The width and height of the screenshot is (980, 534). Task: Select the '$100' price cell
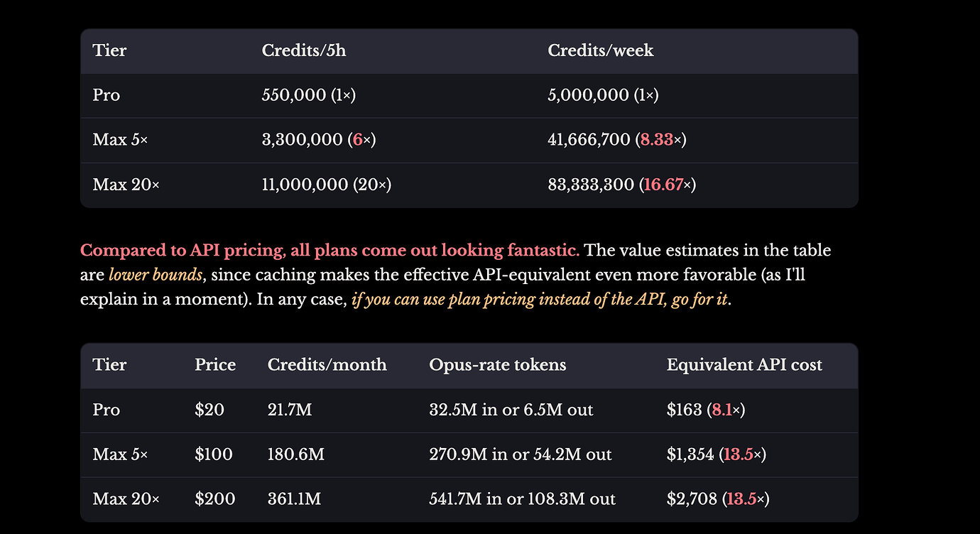[x=214, y=454]
